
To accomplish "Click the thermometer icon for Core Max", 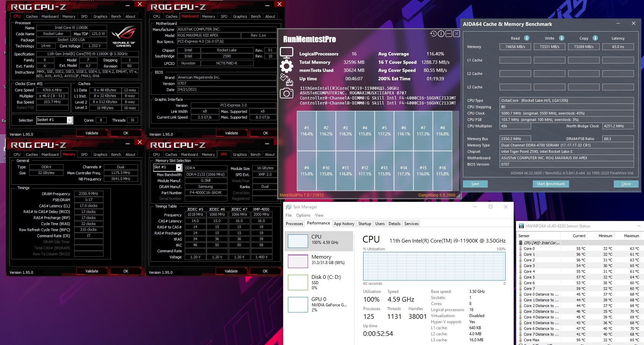I will pyautogui.click(x=521, y=340).
